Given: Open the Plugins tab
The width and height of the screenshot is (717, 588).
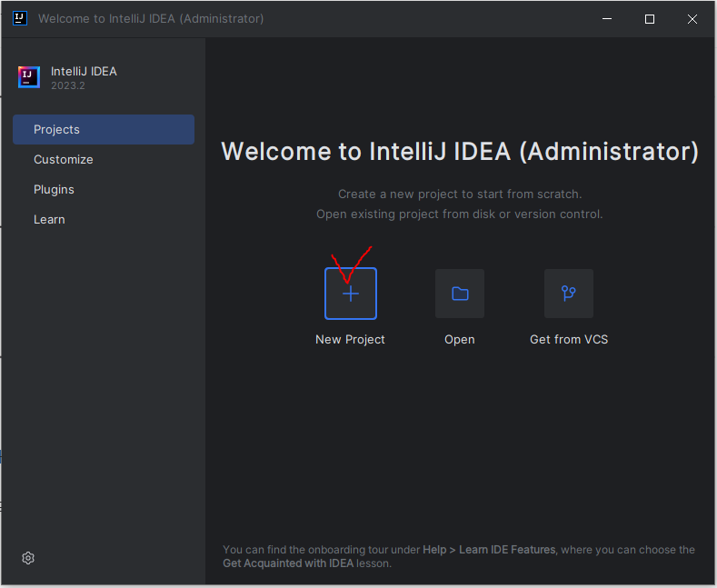Looking at the screenshot, I should click(x=104, y=189).
